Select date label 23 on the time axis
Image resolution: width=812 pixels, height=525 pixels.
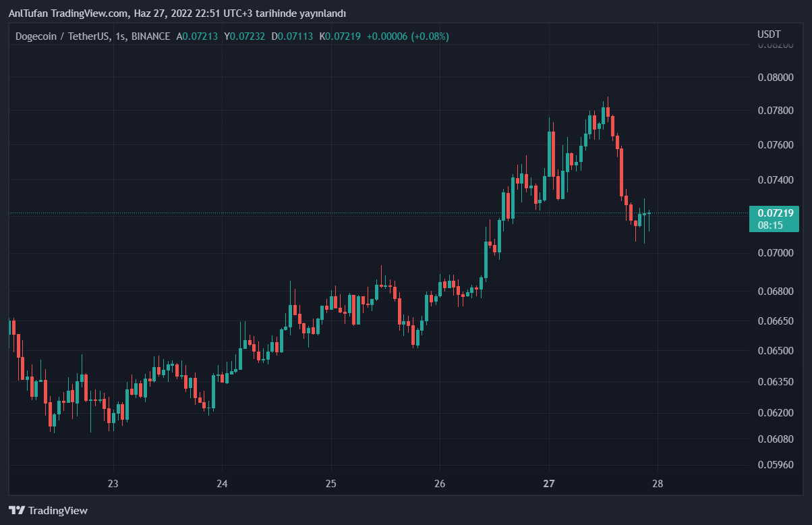(113, 484)
